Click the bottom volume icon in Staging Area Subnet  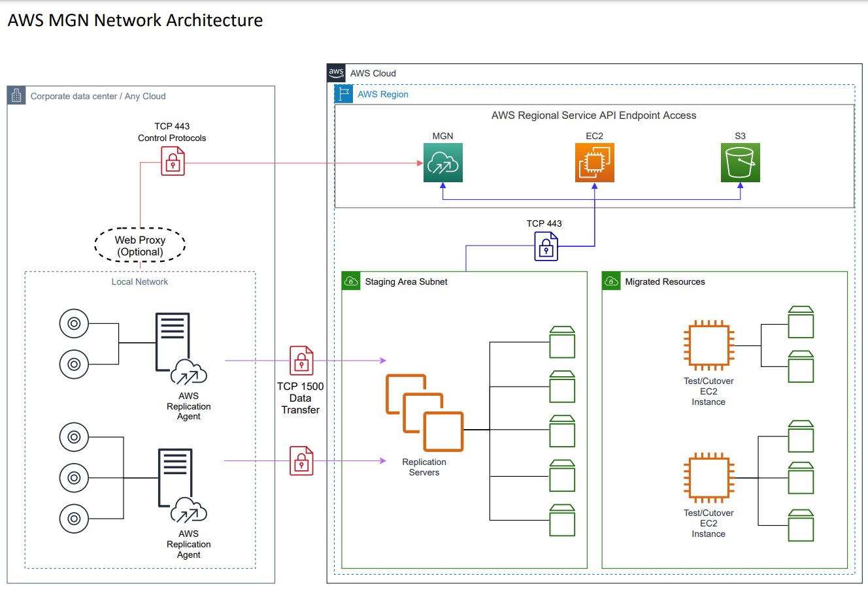(x=562, y=520)
